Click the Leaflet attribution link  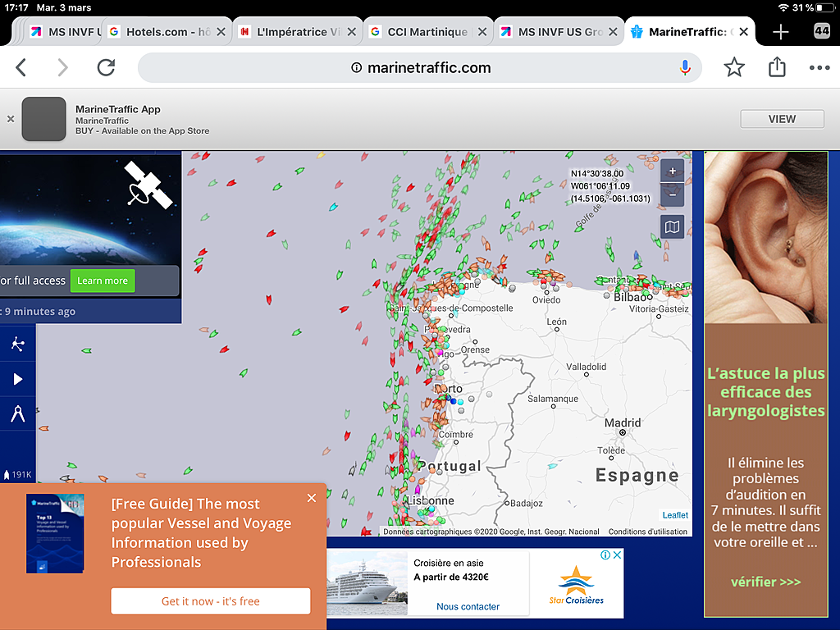click(x=675, y=515)
